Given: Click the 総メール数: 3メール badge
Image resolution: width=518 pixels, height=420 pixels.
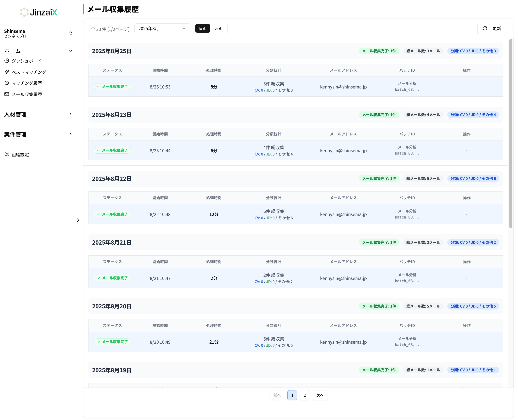Looking at the screenshot, I should pos(423,51).
